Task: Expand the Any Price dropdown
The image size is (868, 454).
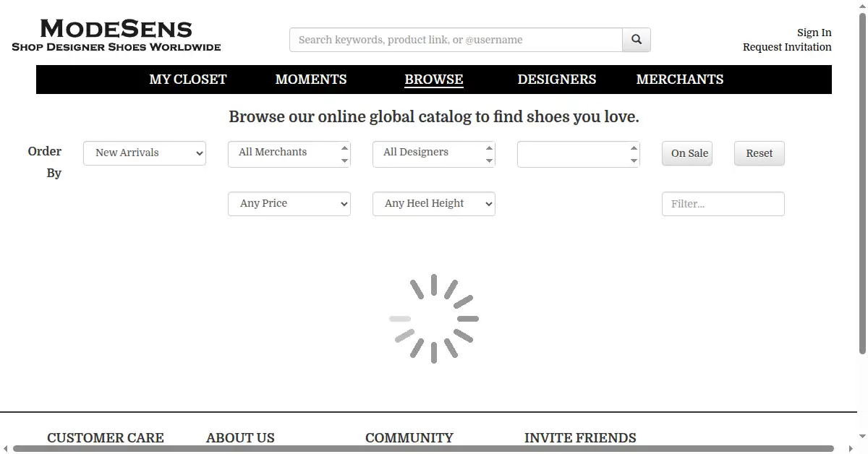Action: (289, 204)
